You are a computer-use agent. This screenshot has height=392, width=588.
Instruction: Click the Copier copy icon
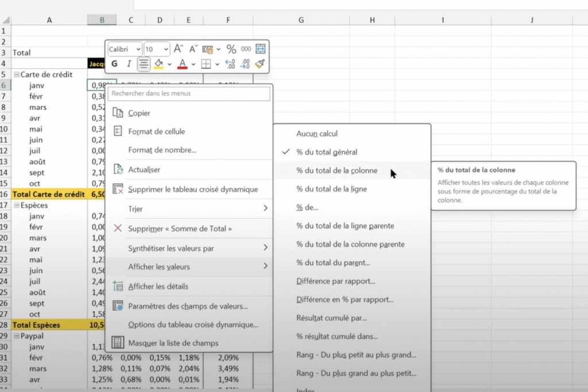[118, 112]
